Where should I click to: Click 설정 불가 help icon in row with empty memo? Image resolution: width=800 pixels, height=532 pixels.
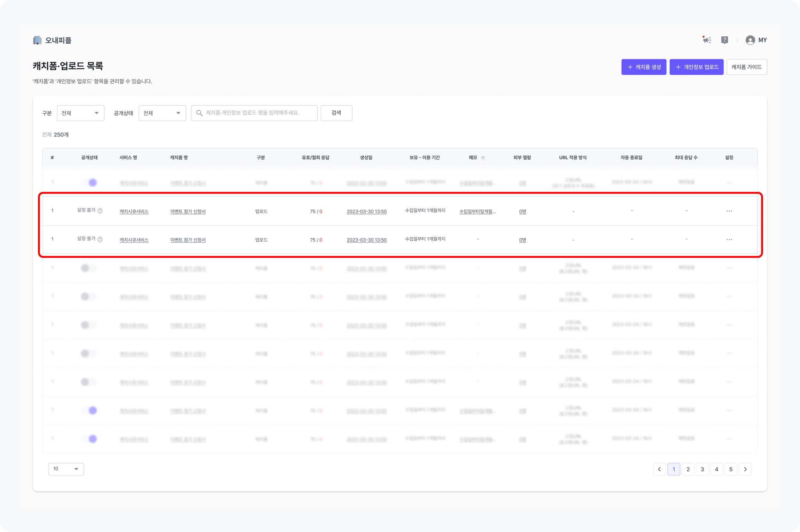tap(100, 239)
